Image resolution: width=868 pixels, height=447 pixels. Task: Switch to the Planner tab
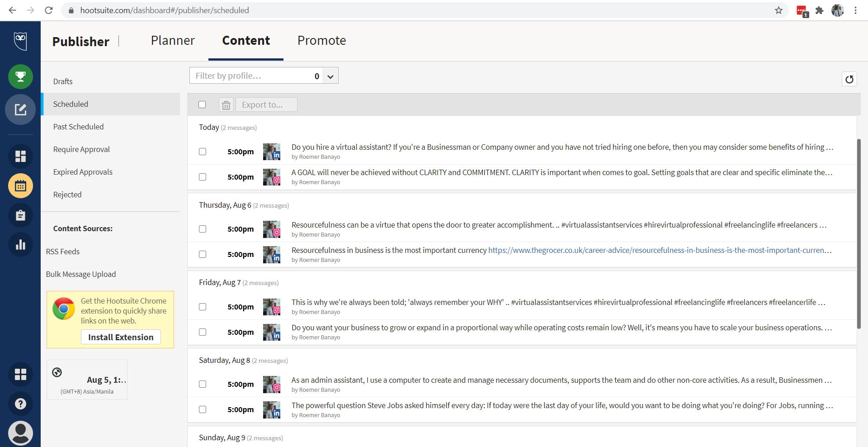(x=173, y=41)
